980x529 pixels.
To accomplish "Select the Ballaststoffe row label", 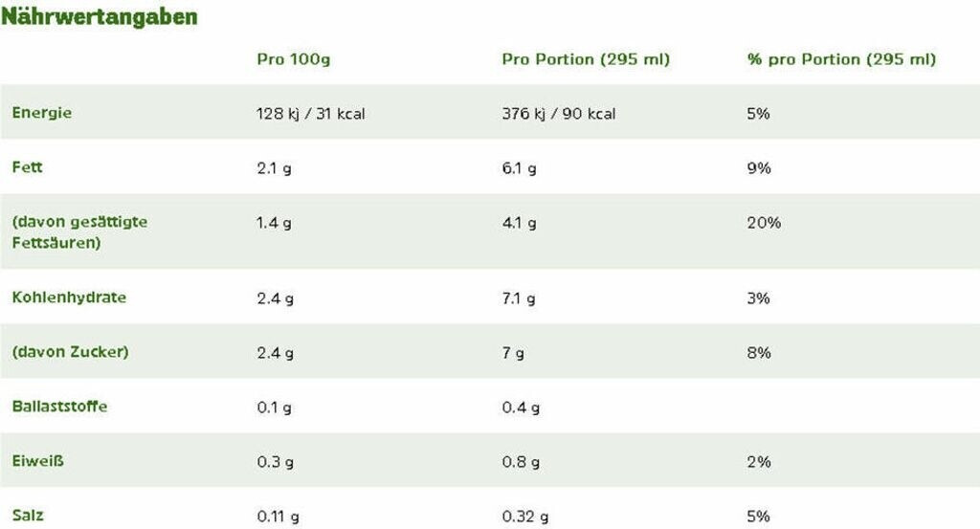I will (x=59, y=406).
